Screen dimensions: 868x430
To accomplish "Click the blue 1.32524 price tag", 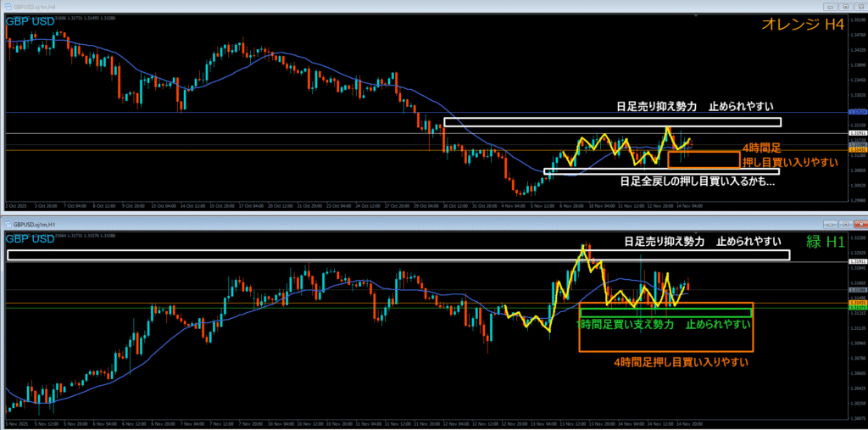I will 856,113.
